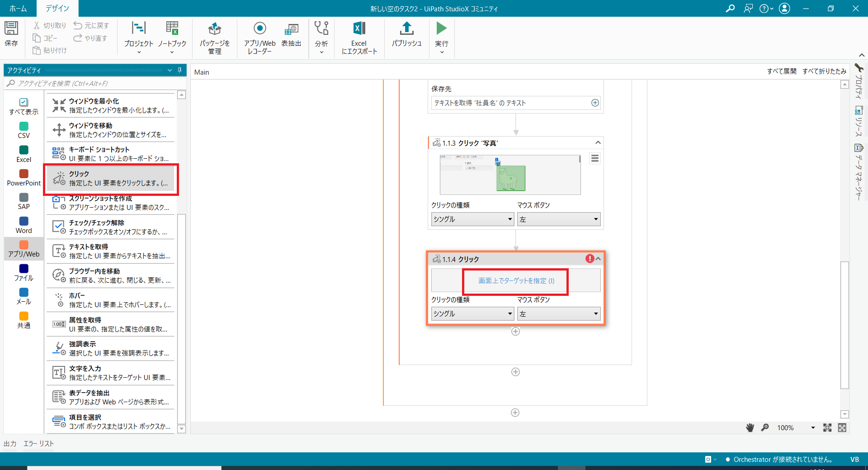This screenshot has width=868, height=470.
Task: Click すべて折りたたみ to collapse all
Action: [x=824, y=71]
